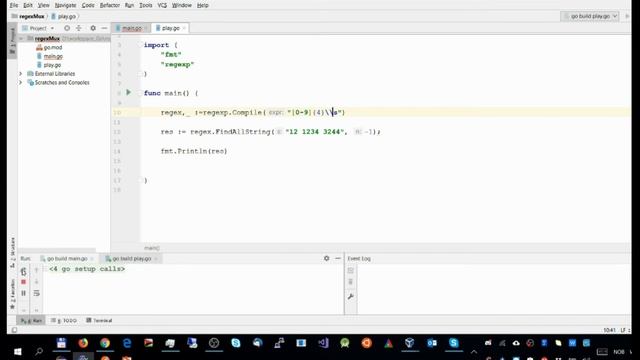The width and height of the screenshot is (640, 360).
Task: Hide the Run tool window
Action: click(338, 258)
